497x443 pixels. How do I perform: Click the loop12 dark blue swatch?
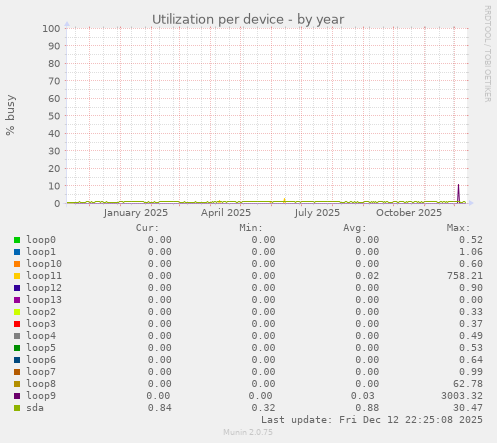(x=17, y=288)
